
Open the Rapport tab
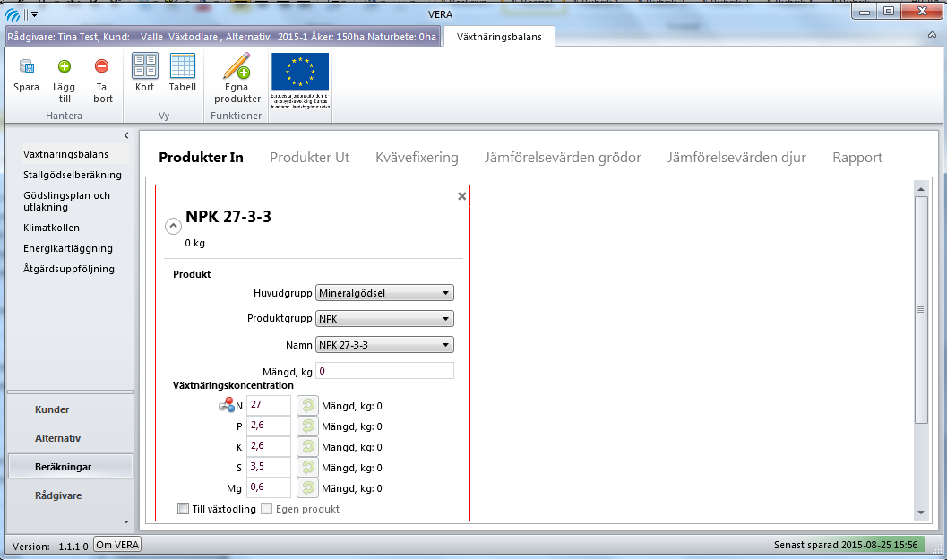(857, 158)
